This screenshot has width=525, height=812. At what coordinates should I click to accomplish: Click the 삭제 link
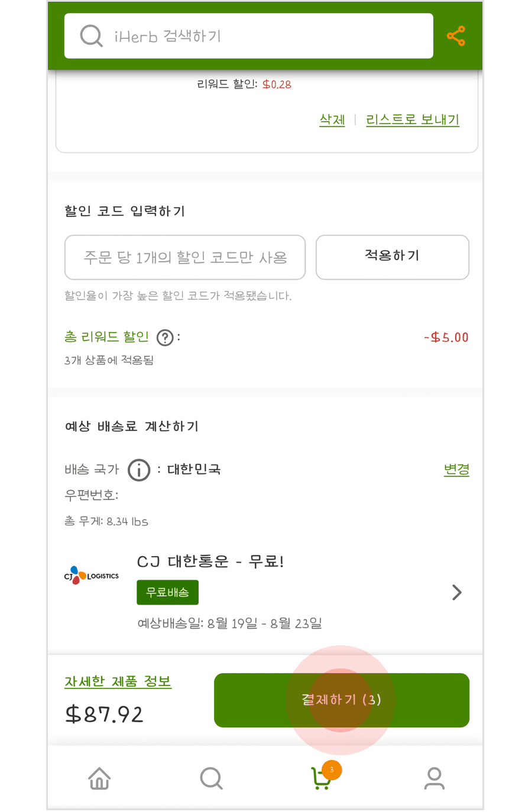332,119
